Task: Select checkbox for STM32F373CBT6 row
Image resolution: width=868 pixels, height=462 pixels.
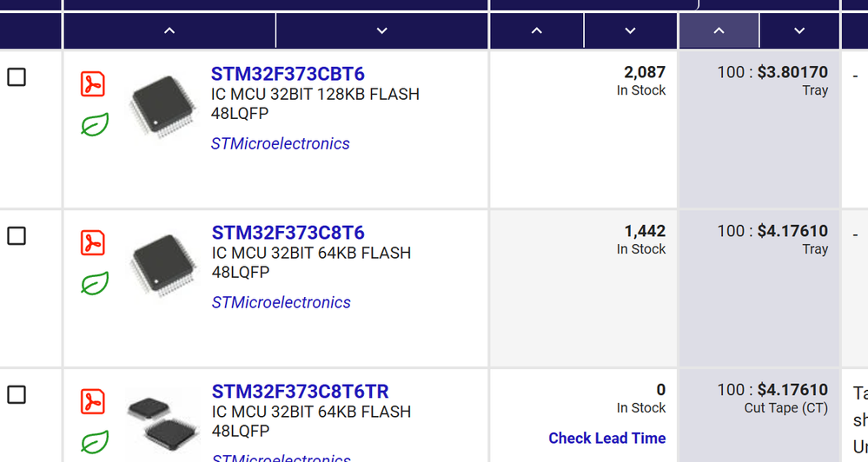Action: click(x=17, y=77)
